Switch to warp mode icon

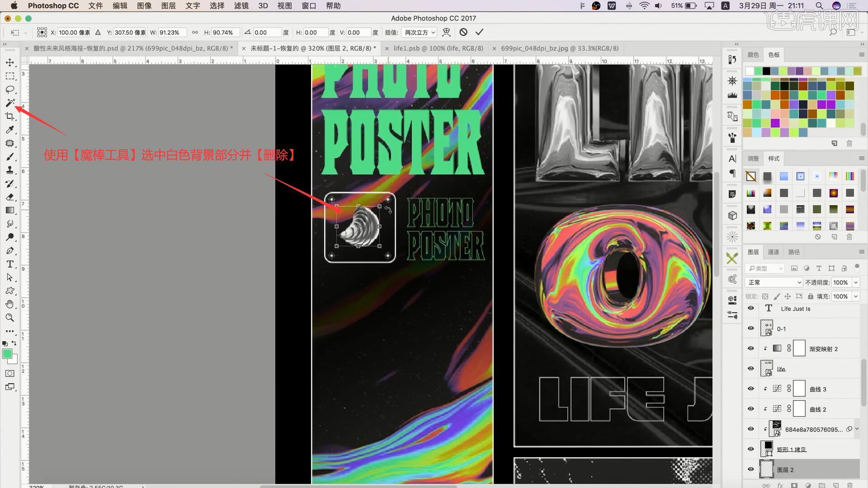pyautogui.click(x=446, y=32)
